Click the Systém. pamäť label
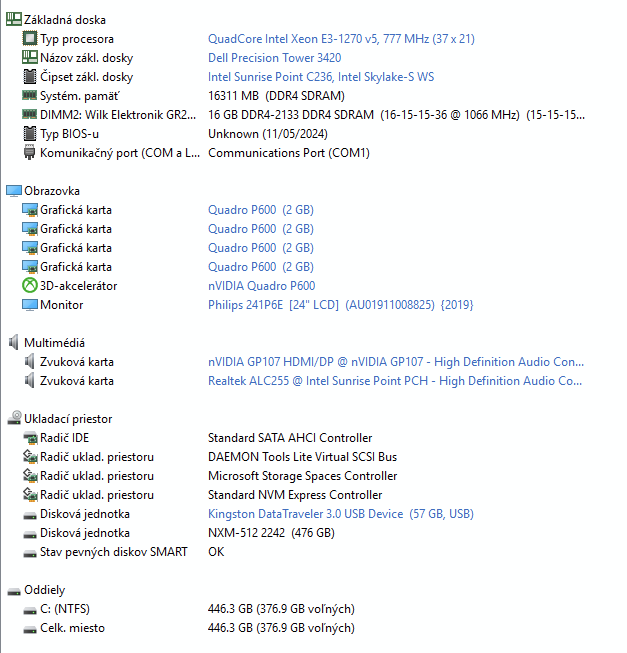Viewport: 627px width, 653px height. coord(80,96)
